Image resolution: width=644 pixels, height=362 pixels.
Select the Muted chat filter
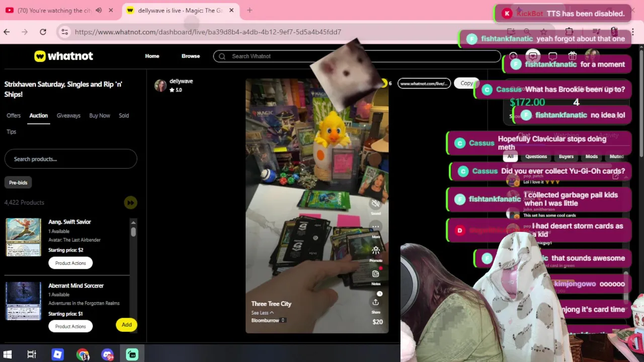(x=616, y=156)
